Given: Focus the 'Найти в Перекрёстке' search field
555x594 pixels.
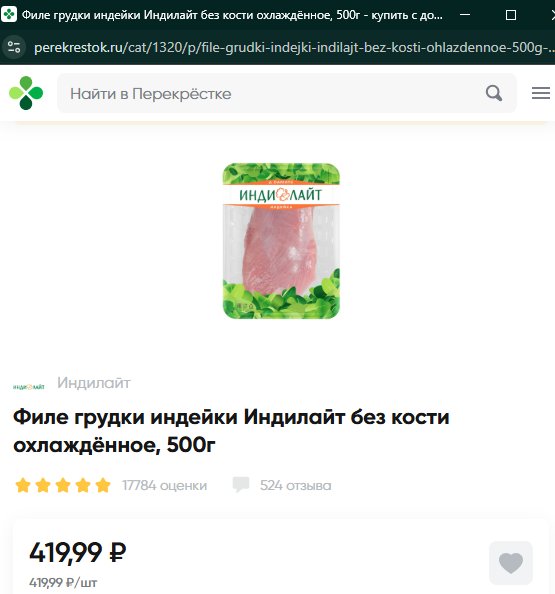Looking at the screenshot, I should pyautogui.click(x=286, y=93).
